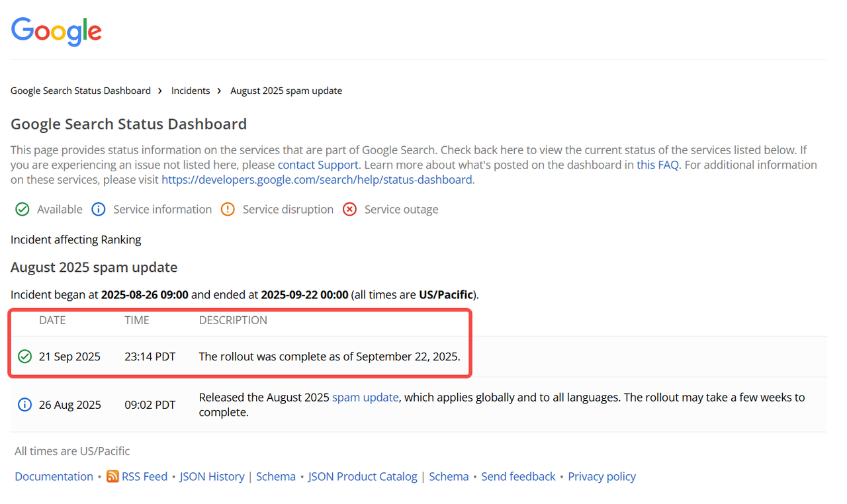Click the orange Service disruption legend icon
Viewport: 847px width, 504px height.
(228, 210)
